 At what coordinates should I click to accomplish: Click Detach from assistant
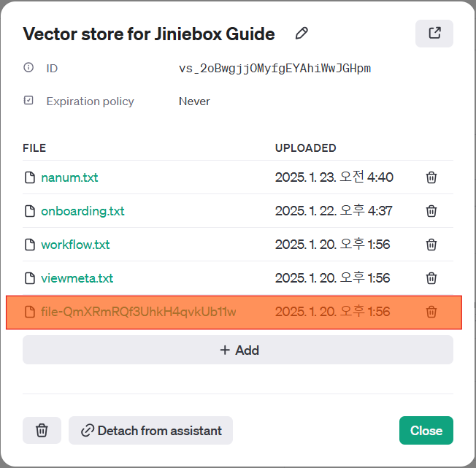click(151, 431)
